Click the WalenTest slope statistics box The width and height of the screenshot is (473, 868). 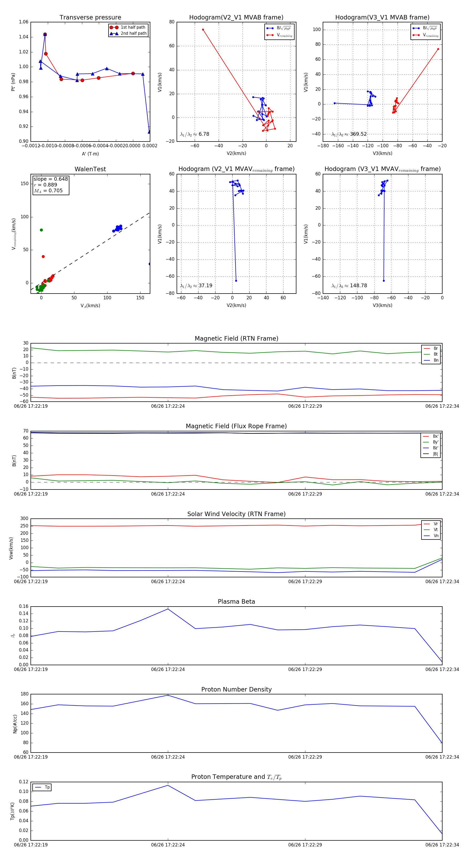(x=50, y=185)
